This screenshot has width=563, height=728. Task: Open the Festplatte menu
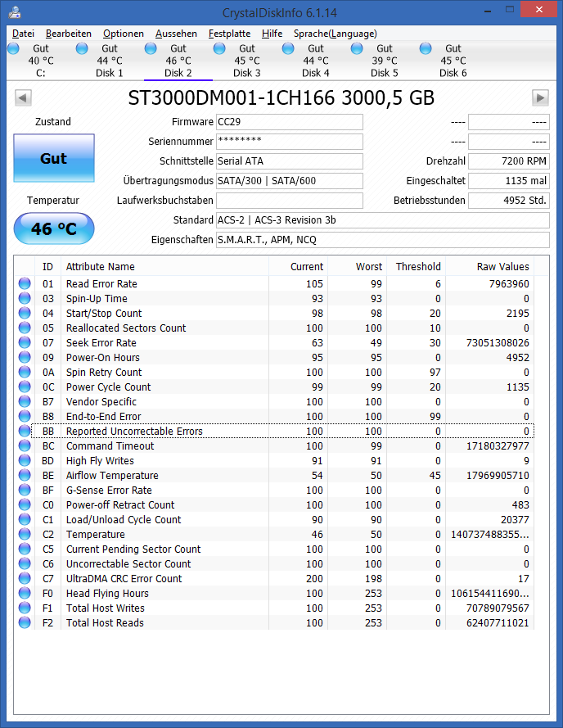229,34
